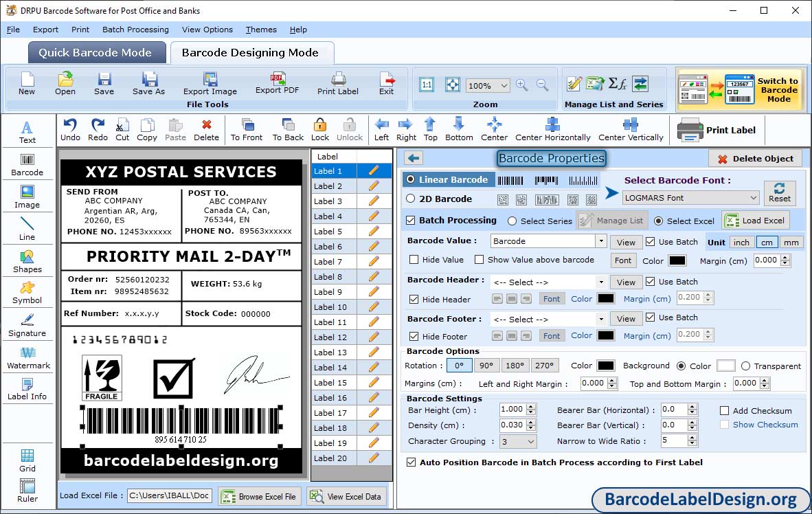The height and width of the screenshot is (514, 812).
Task: Increase Density stepper value
Action: (531, 423)
